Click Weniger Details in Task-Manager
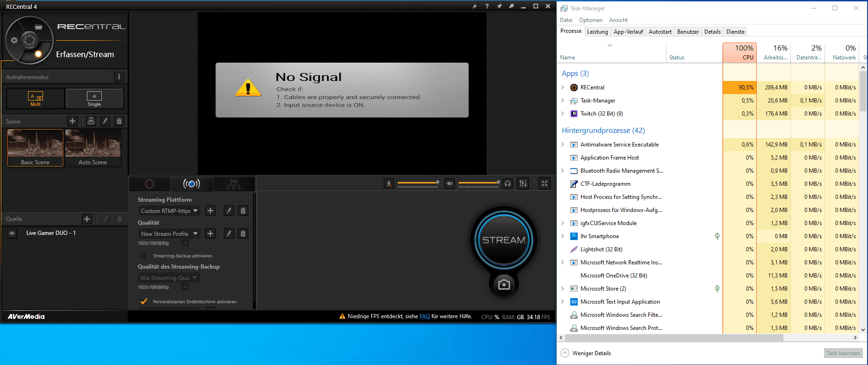 (x=586, y=353)
